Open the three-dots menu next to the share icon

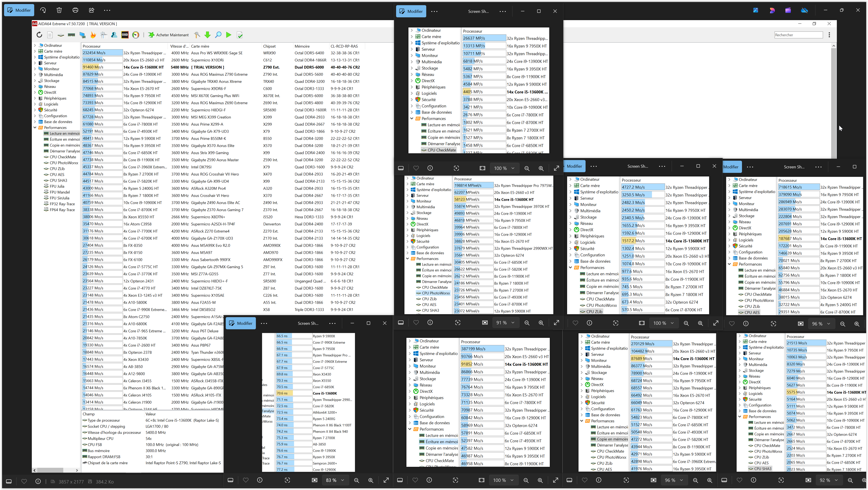point(107,10)
